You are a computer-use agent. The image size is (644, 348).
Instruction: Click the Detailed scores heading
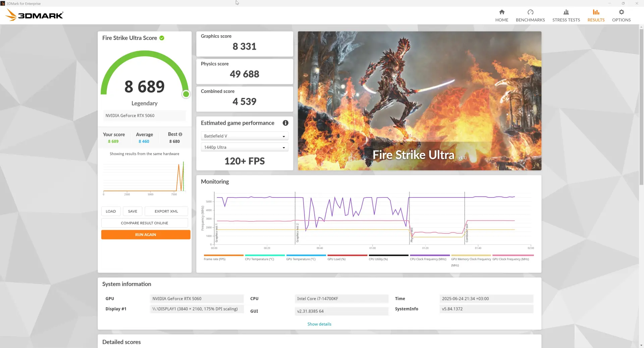point(121,342)
